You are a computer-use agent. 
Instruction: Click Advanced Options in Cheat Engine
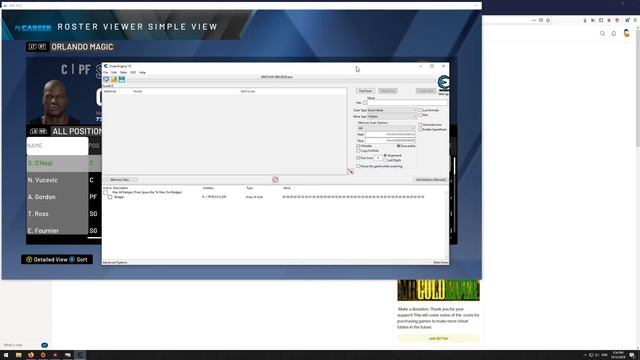point(115,262)
